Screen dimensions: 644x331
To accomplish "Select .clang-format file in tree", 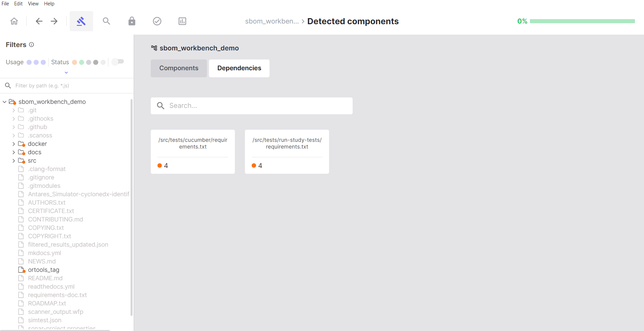I will pos(47,169).
